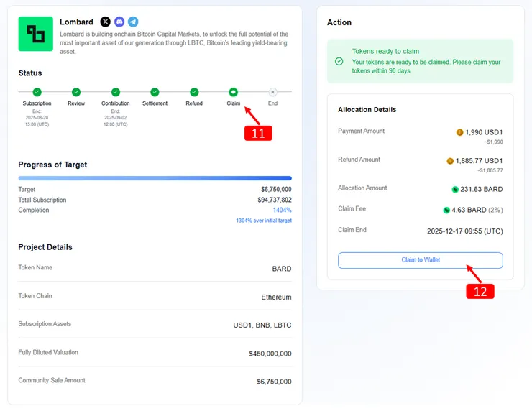Click the Subscription end date 2025-08-29
This screenshot has width=532, height=411.
37,118
